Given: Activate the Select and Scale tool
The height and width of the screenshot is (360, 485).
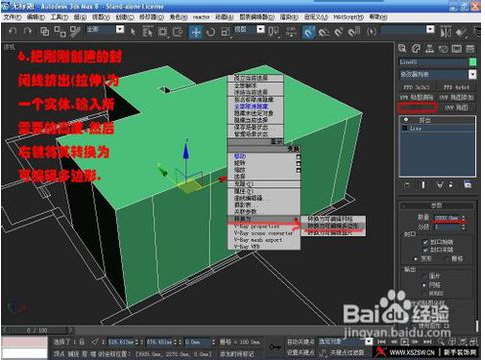Looking at the screenshot, I should point(226,32).
